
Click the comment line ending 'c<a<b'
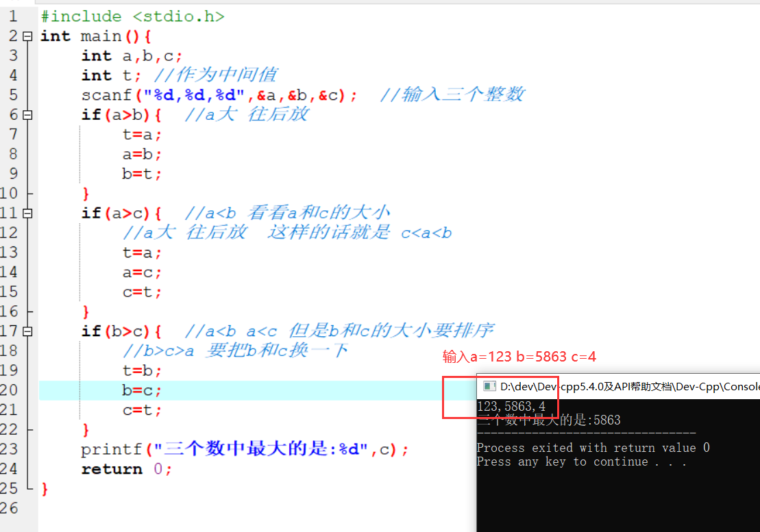click(x=287, y=233)
